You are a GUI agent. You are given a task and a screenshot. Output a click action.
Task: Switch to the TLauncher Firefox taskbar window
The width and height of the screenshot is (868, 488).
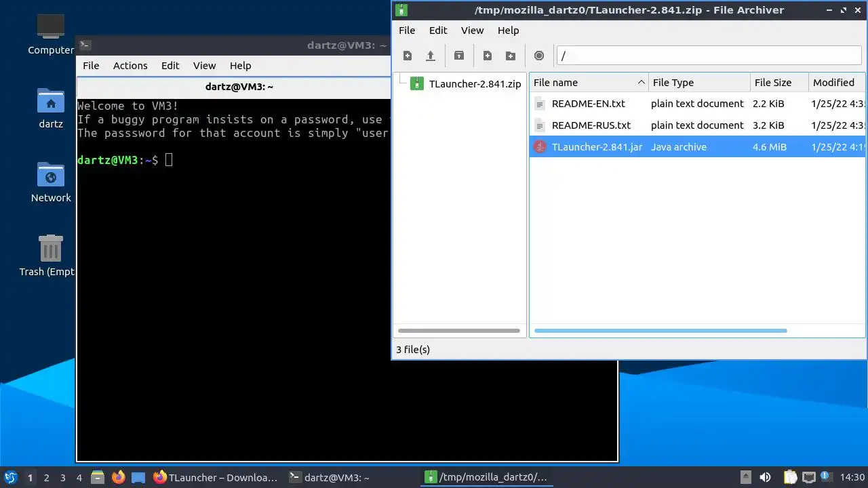pos(216,477)
